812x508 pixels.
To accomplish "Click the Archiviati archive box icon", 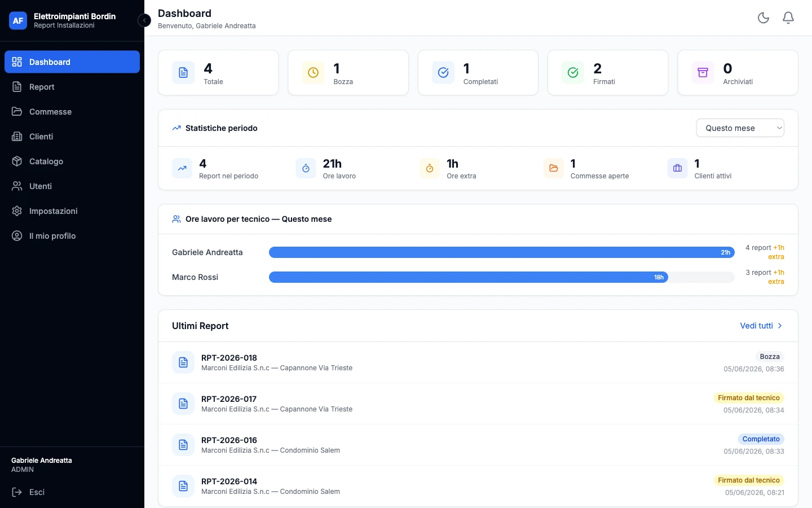I will pyautogui.click(x=703, y=72).
